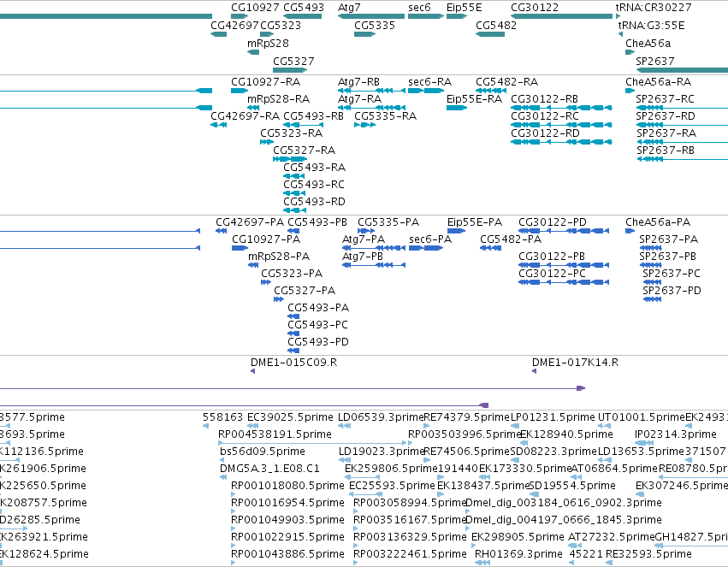
Task: Open the Atg7 gene label
Action: (x=349, y=8)
